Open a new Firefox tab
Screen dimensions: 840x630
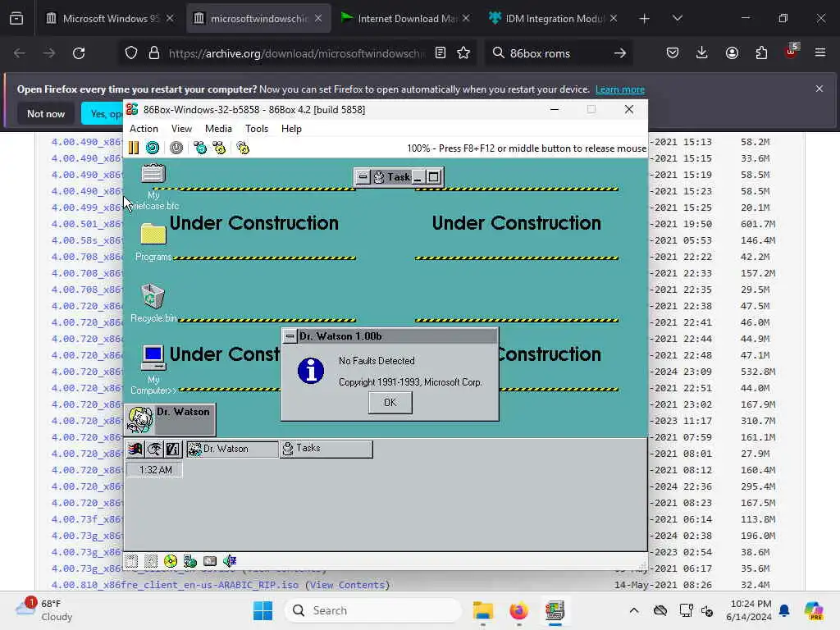tap(644, 18)
